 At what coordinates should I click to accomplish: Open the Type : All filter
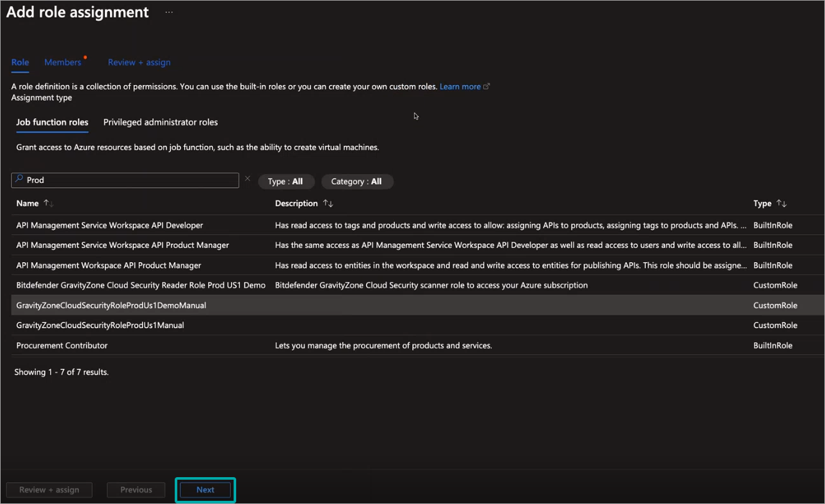285,182
